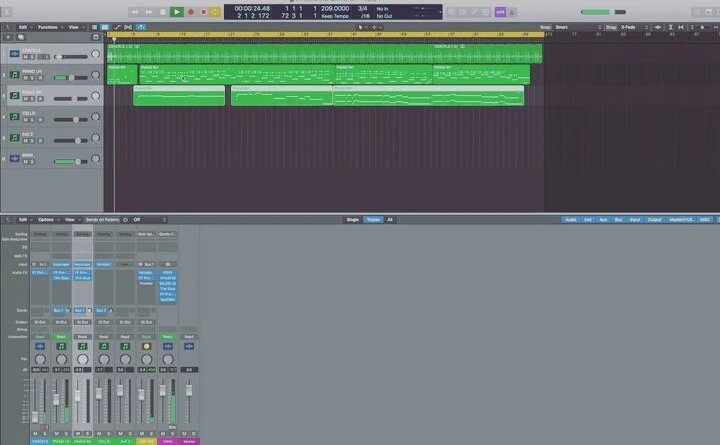Screen dimensions: 720x445
Task: Toggle the Metronome button beside Count-in
Action: (512, 12)
